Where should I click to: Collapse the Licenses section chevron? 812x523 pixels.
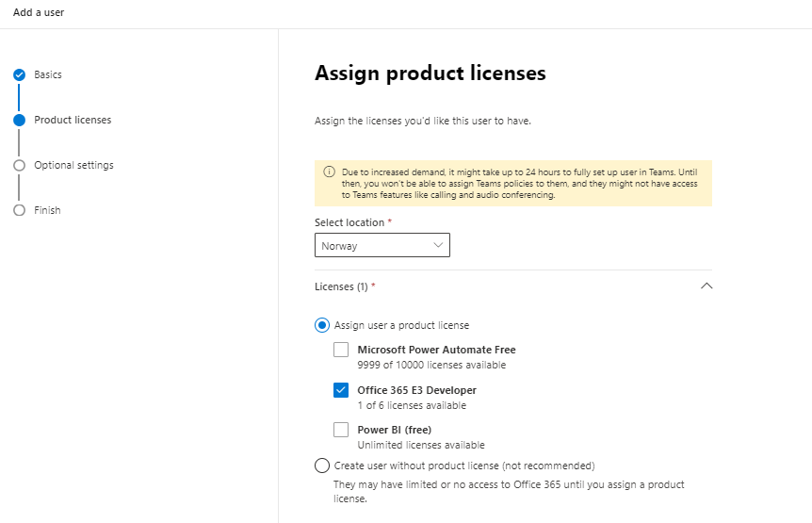[x=706, y=286]
